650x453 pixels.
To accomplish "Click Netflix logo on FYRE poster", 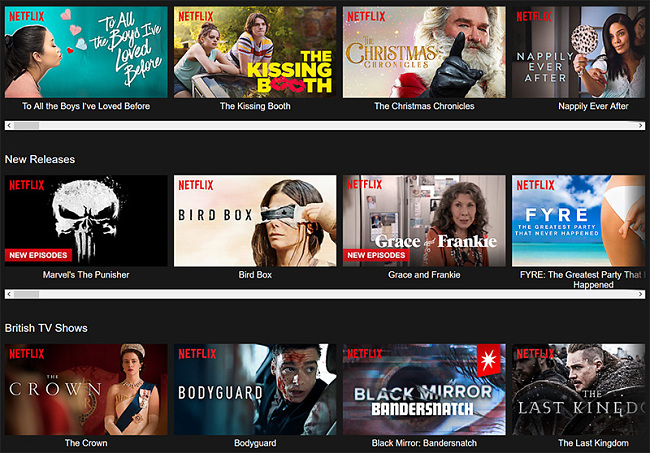I will 535,185.
